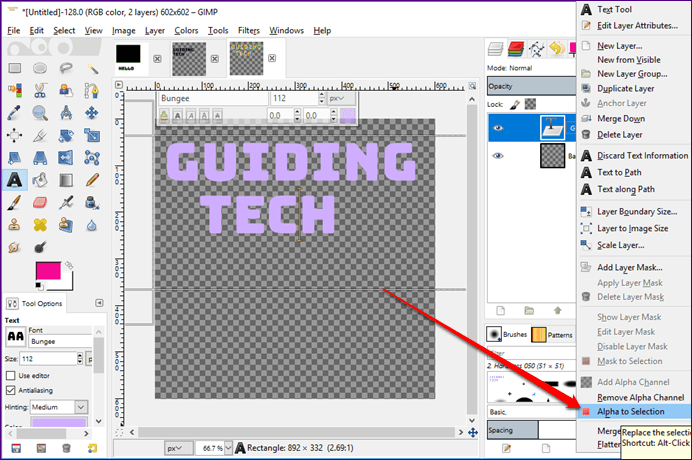Select the Free Select lasso tool

(x=66, y=68)
